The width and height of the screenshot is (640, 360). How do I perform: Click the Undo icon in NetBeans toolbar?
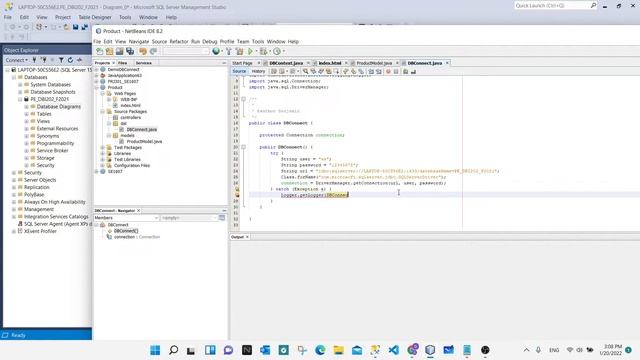[x=143, y=51]
